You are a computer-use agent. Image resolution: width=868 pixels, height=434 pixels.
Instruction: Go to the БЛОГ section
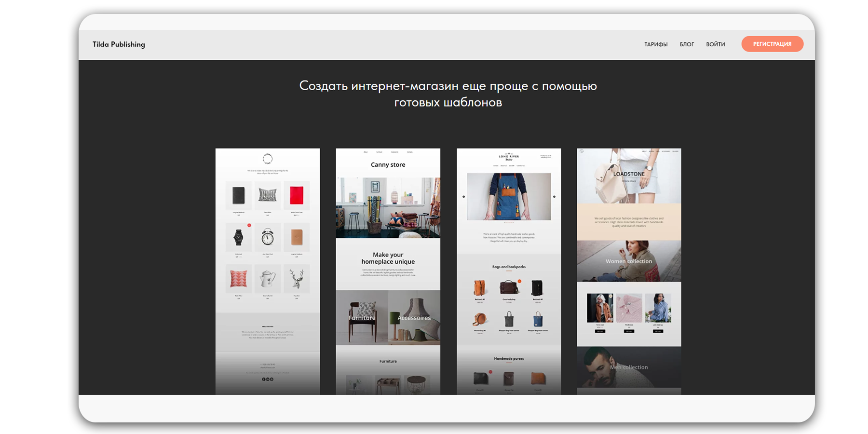[687, 44]
